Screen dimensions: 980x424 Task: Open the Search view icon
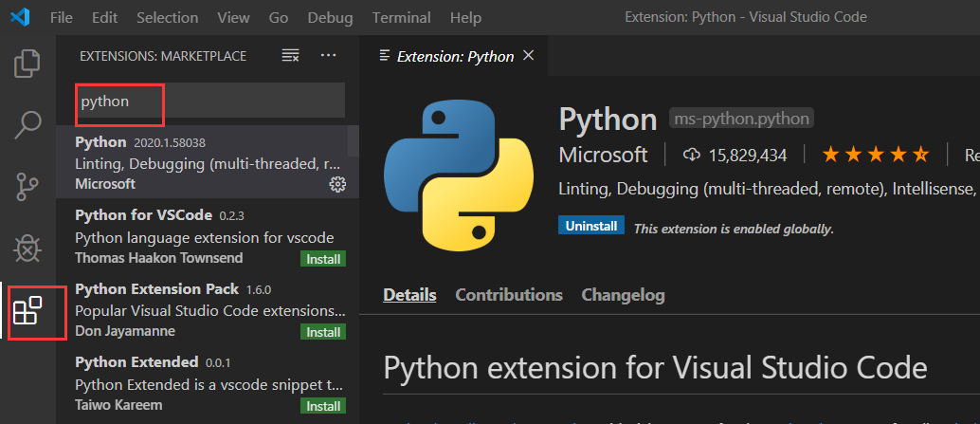pyautogui.click(x=27, y=124)
